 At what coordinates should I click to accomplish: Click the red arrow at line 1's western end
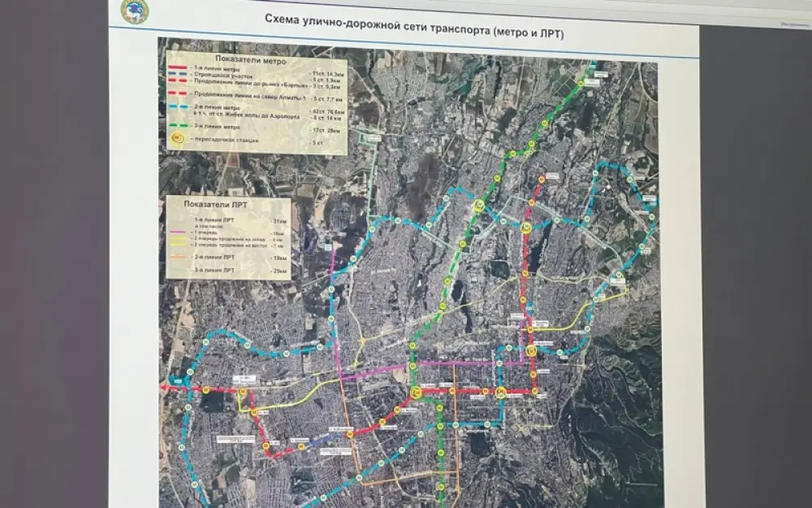[x=168, y=389]
